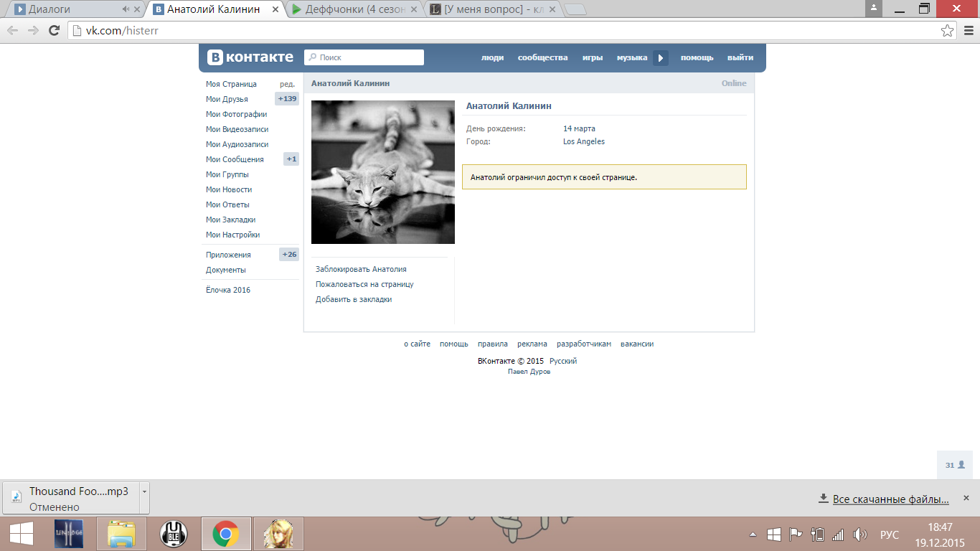Screen dimensions: 980x551
Task: Expand the Thousand Foo mp3 download options arrow
Action: pyautogui.click(x=144, y=492)
